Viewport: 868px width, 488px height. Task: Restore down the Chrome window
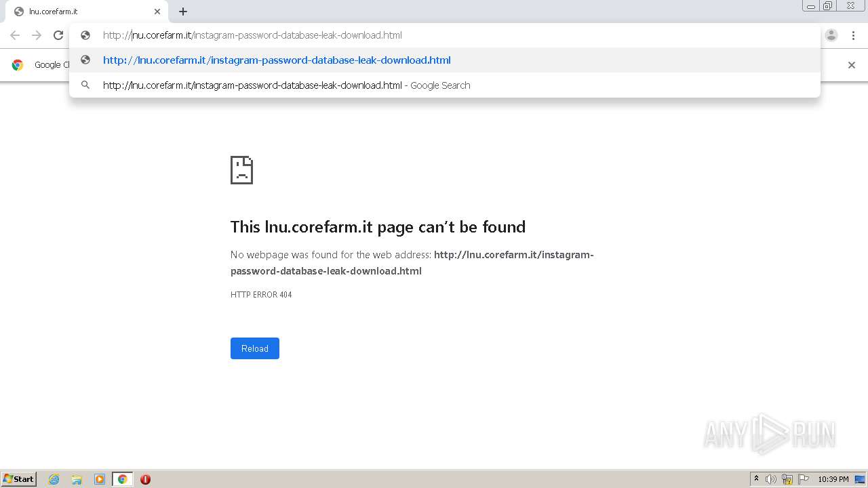point(828,6)
